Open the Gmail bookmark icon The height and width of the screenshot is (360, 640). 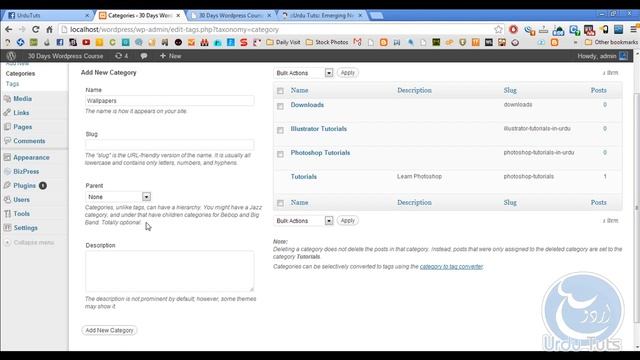[358, 42]
